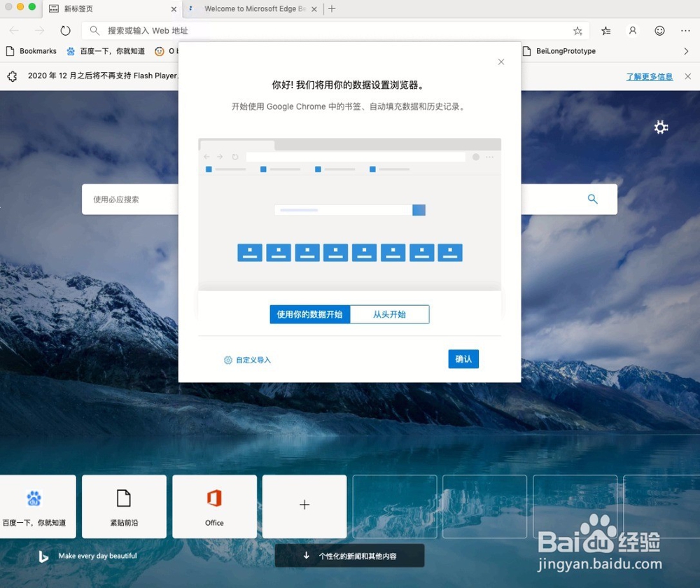Click the smiley feedback icon

pos(659,31)
